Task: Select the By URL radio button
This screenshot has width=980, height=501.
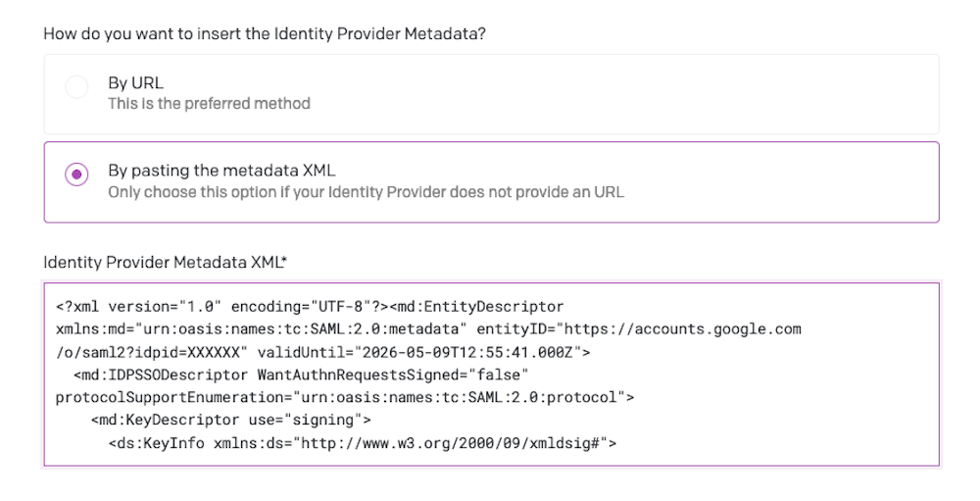Action: [76, 87]
